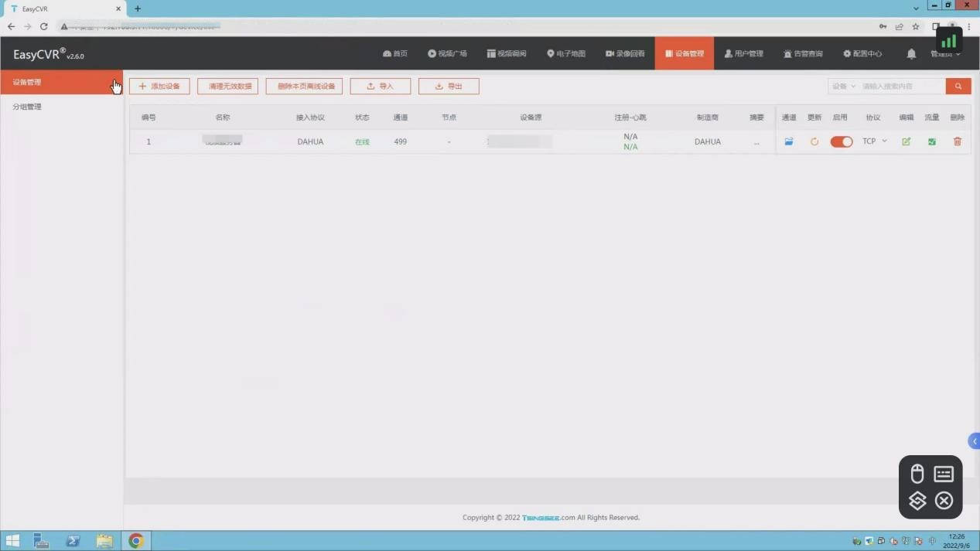Select 设备管理 in top navigation bar

(685, 53)
